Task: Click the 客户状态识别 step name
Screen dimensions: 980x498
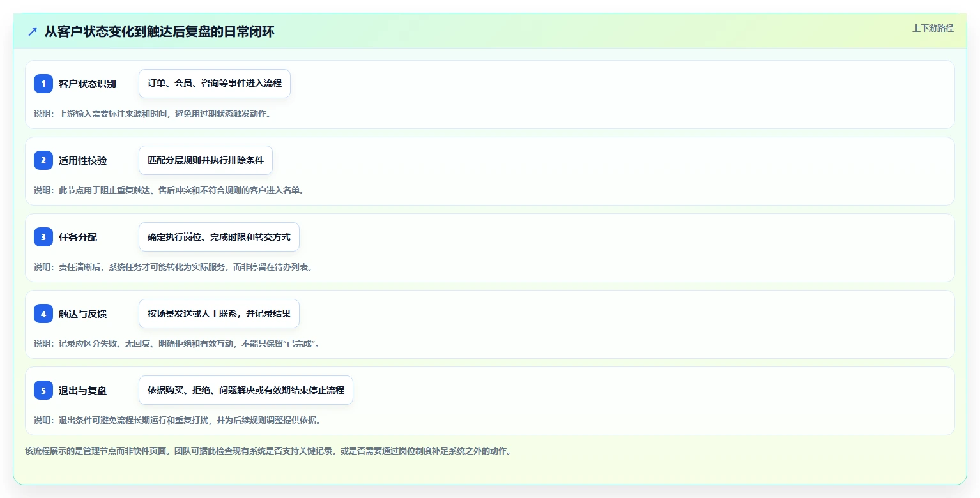Action: click(88, 84)
